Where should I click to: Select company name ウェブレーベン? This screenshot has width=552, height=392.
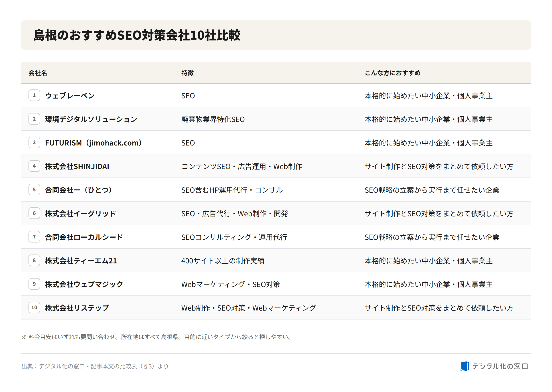[70, 96]
